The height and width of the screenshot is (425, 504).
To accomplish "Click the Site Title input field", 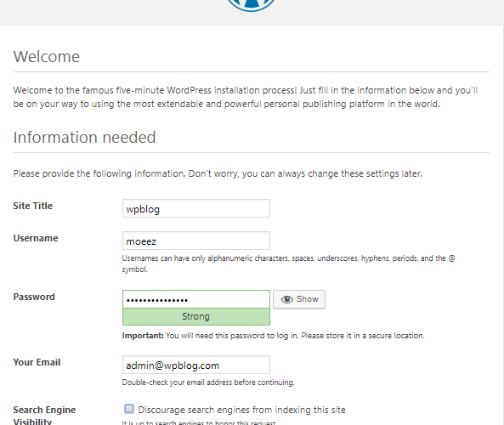I will pyautogui.click(x=196, y=208).
